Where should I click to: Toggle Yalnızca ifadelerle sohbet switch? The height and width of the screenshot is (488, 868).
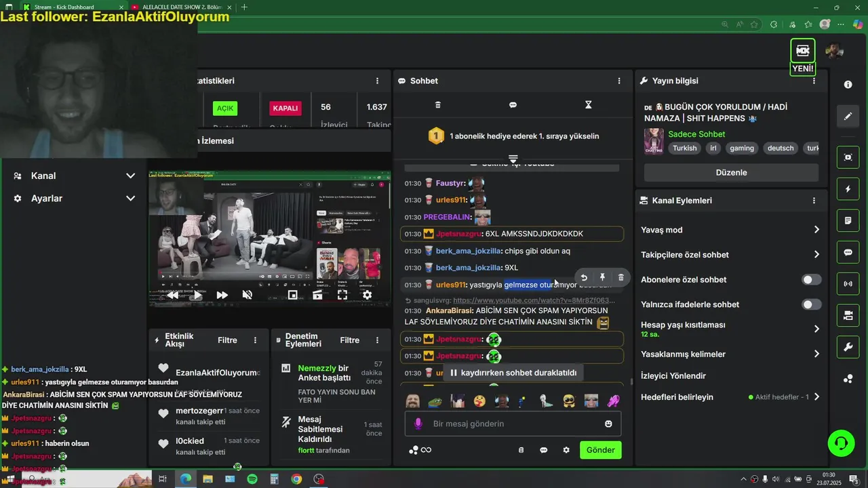click(x=812, y=304)
